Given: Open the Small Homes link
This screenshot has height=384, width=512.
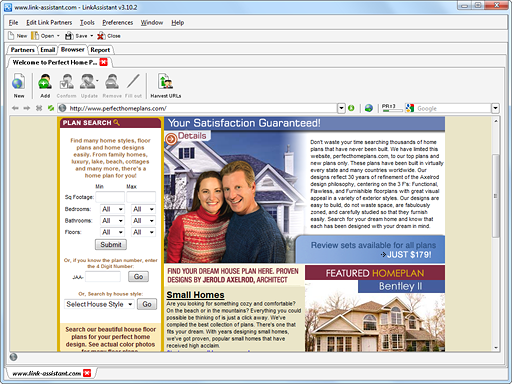Looking at the screenshot, I should (x=195, y=295).
